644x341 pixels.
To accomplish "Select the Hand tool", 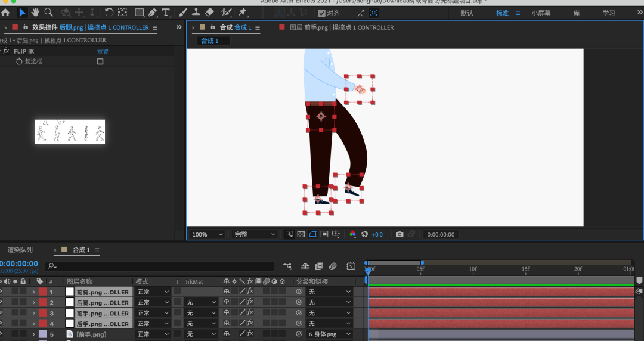I will click(36, 13).
